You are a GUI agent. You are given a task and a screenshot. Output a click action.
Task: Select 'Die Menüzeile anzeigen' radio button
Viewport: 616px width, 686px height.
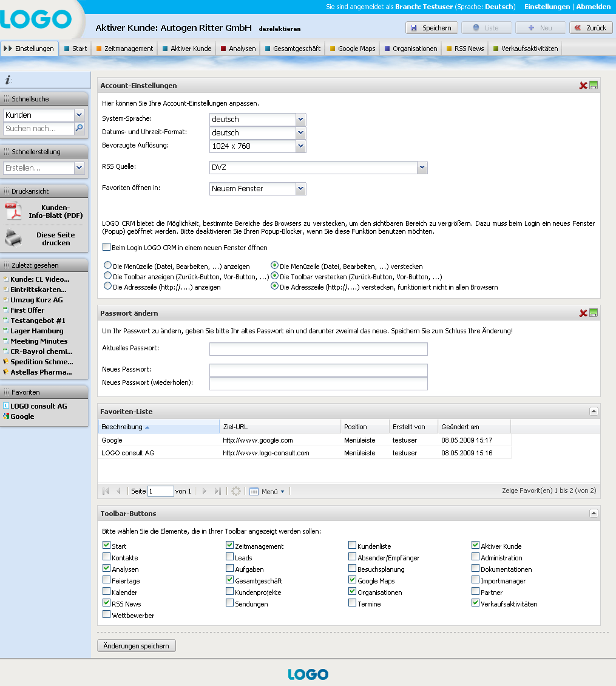[x=107, y=265]
